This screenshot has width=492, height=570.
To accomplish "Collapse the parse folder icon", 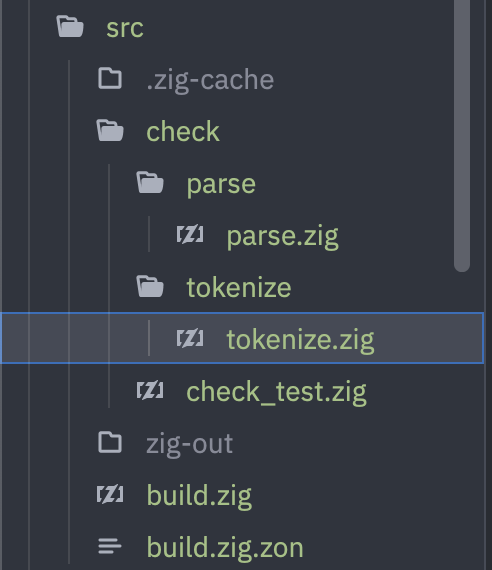I will coord(150,182).
